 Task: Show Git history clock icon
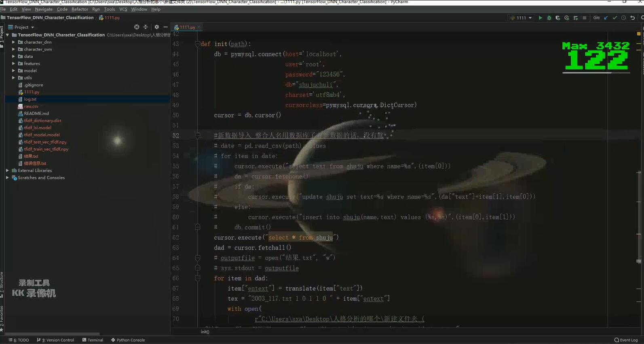point(623,18)
